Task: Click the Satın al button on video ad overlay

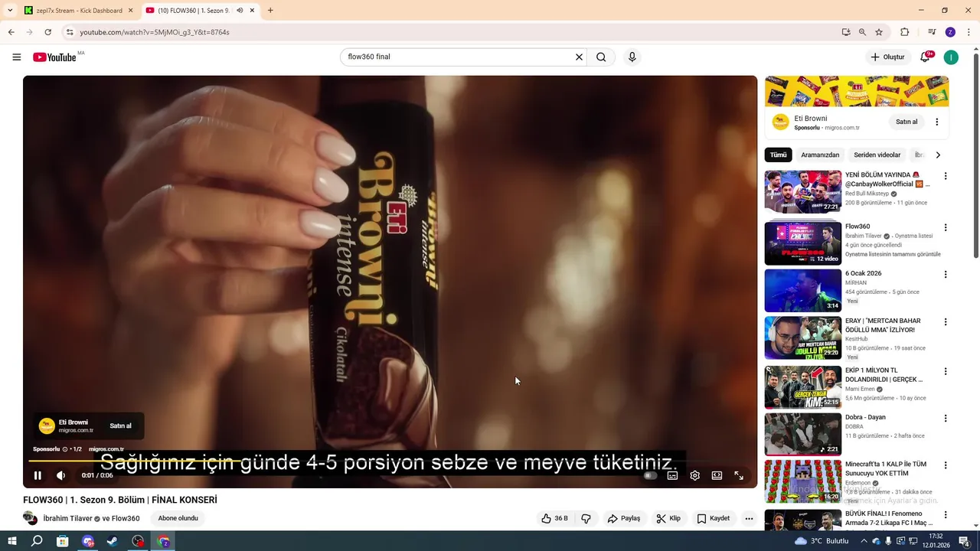Action: 120,425
